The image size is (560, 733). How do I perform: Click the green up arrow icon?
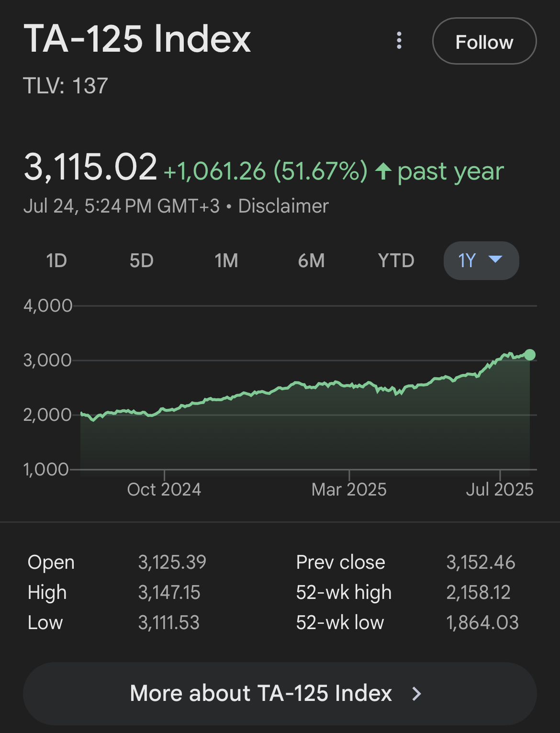(383, 171)
